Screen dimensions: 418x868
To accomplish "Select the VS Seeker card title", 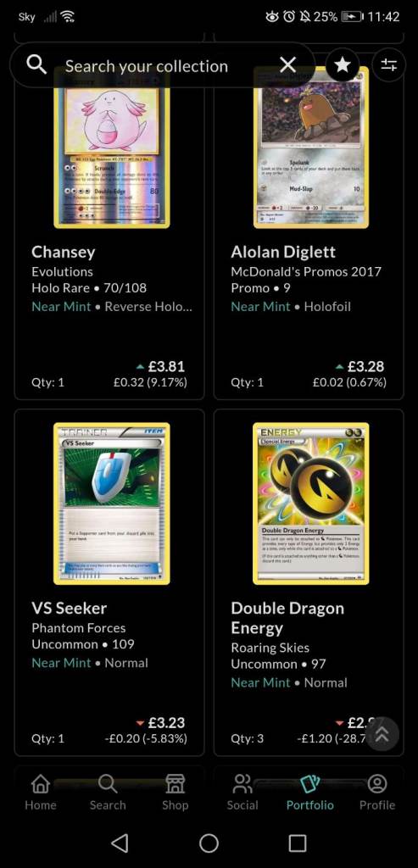I will coord(70,608).
